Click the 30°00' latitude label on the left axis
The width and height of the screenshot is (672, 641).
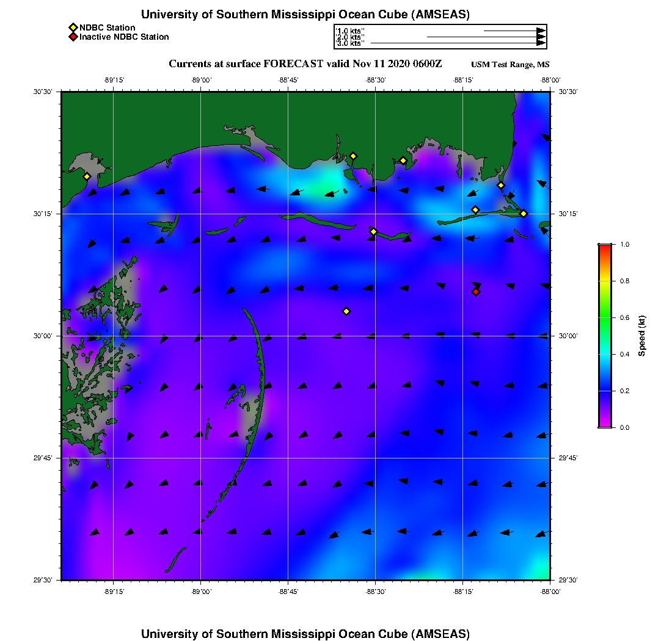pos(43,336)
